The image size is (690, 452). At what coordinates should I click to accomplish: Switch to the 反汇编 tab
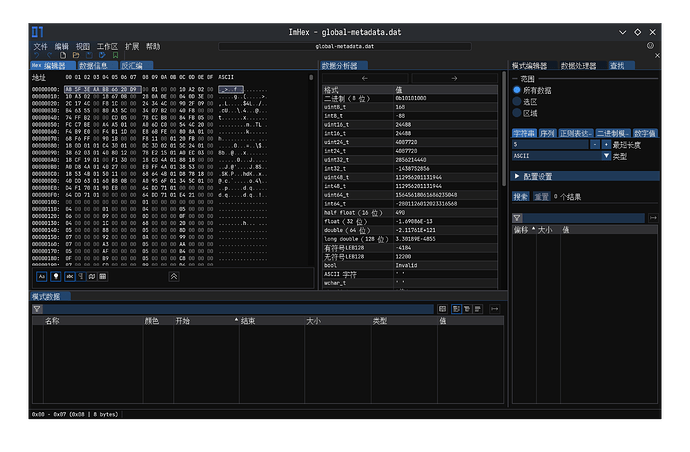tap(136, 66)
